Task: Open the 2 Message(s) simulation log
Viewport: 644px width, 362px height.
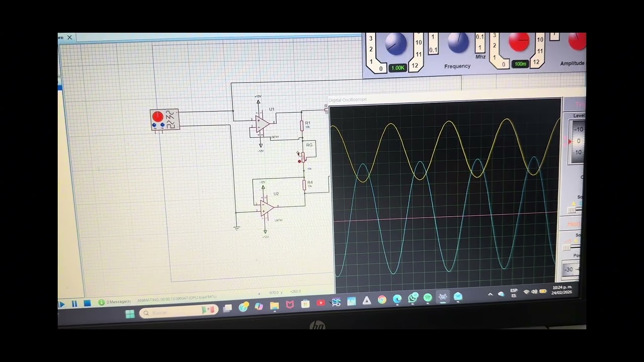Action: (115, 302)
